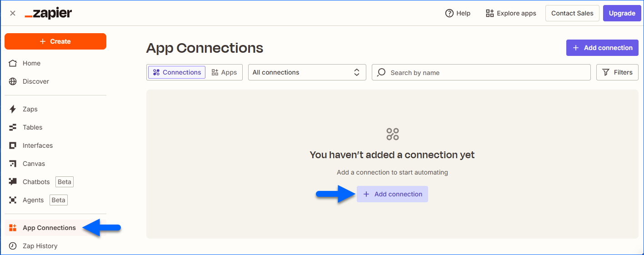Open the Agents sidebar icon

pos(13,200)
